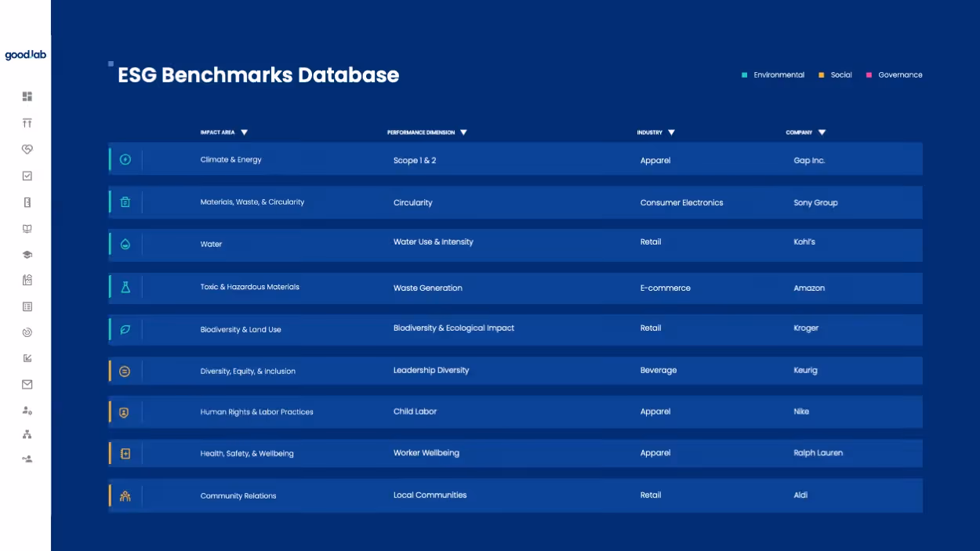Image resolution: width=980 pixels, height=551 pixels.
Task: Select the Child Labor cell
Action: (415, 411)
